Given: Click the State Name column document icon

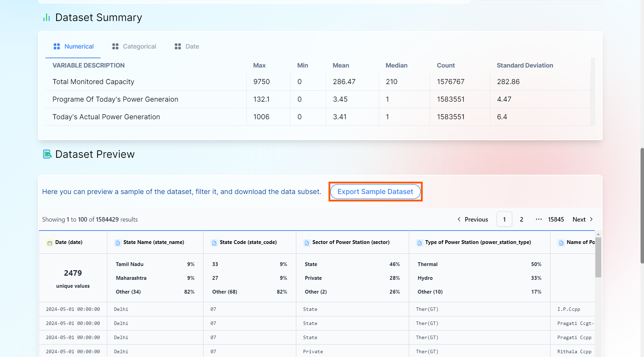Looking at the screenshot, I should 118,243.
